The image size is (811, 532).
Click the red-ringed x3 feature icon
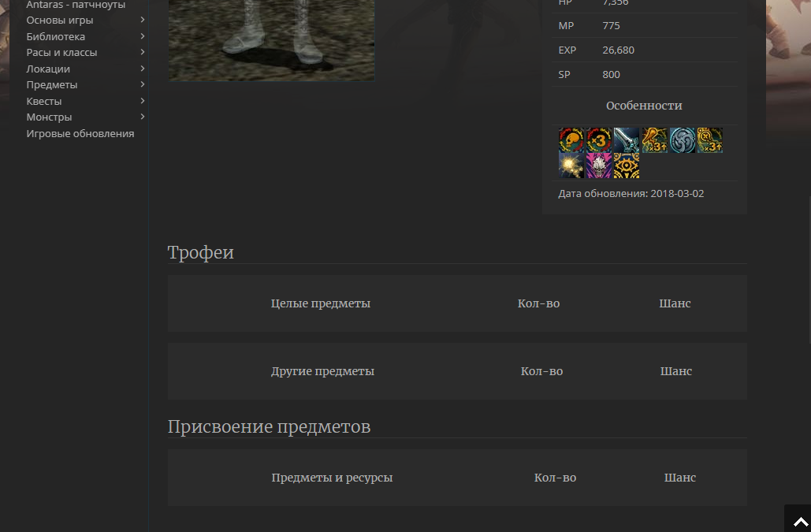pyautogui.click(x=599, y=140)
